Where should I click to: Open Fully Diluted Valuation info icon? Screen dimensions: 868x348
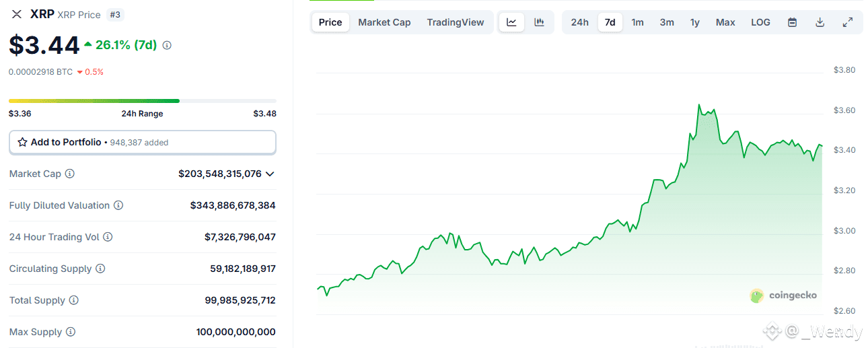(118, 205)
